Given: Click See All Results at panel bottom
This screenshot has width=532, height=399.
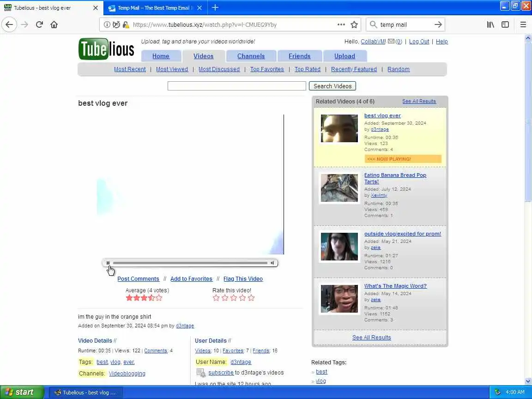Looking at the screenshot, I should [371, 338].
